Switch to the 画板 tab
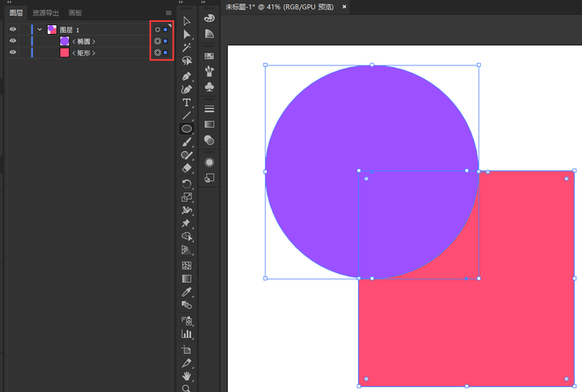The height and width of the screenshot is (392, 582). [75, 13]
